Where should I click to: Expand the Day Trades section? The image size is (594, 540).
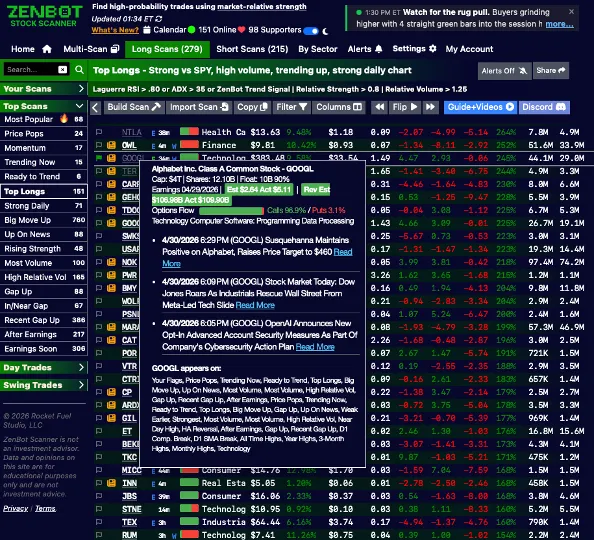(x=44, y=367)
